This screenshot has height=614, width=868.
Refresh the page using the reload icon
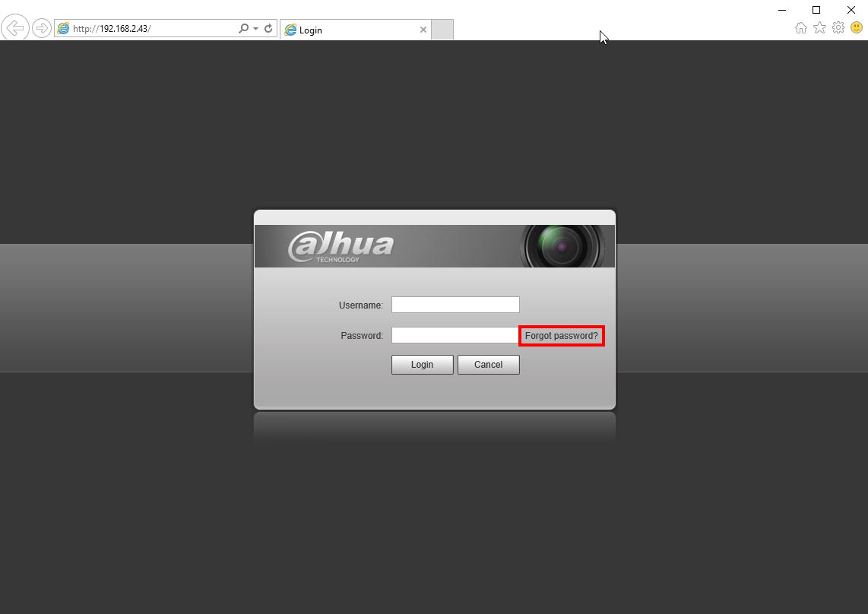[x=268, y=27]
